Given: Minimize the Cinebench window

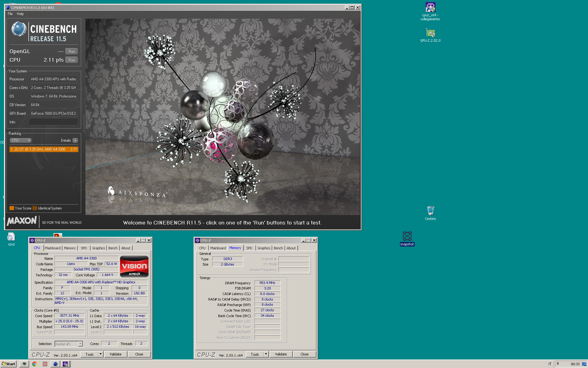Looking at the screenshot, I should click(x=347, y=7).
